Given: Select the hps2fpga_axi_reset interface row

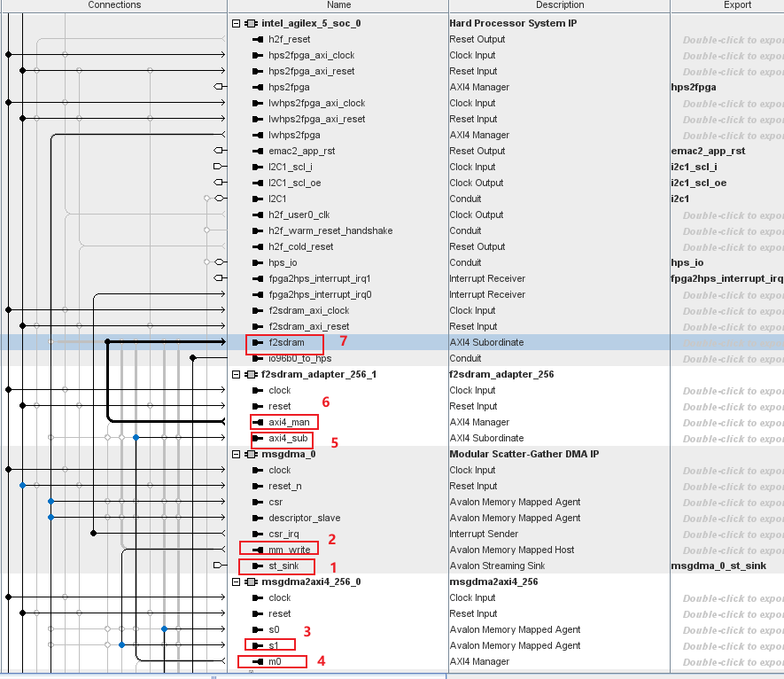Looking at the screenshot, I should pos(311,72).
